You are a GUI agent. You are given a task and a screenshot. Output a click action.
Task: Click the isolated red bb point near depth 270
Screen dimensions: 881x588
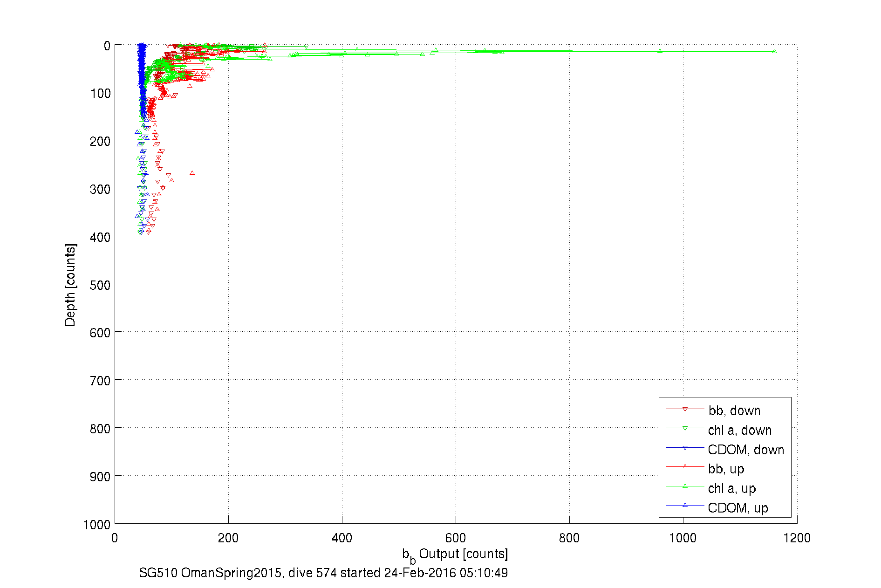192,173
